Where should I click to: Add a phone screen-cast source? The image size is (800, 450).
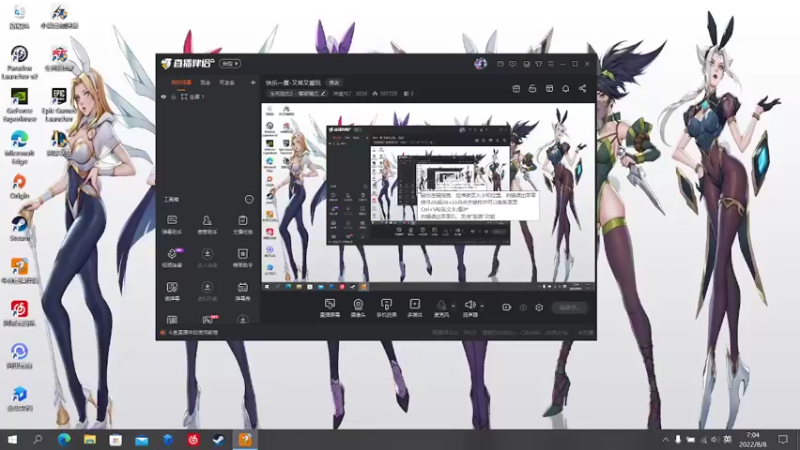(x=386, y=308)
